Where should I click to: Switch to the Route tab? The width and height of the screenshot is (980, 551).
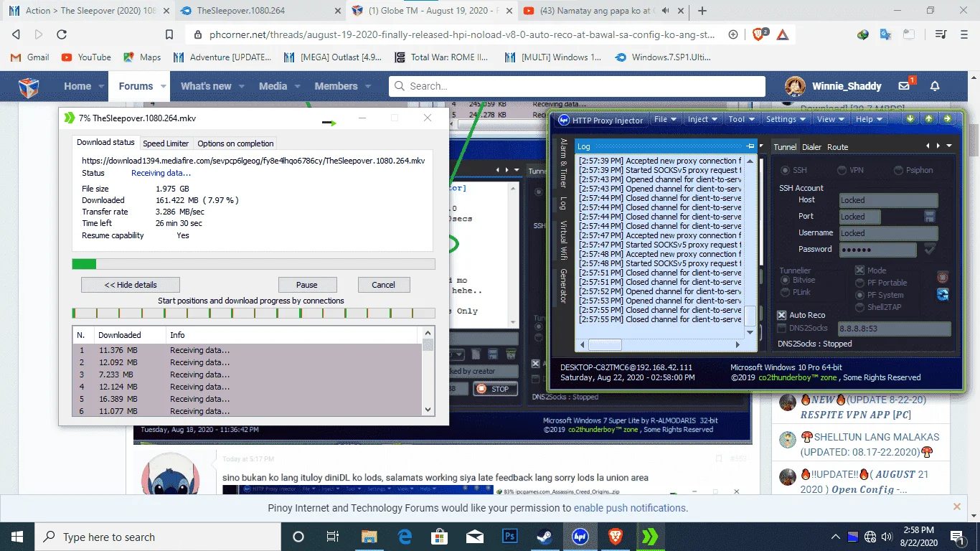837,147
